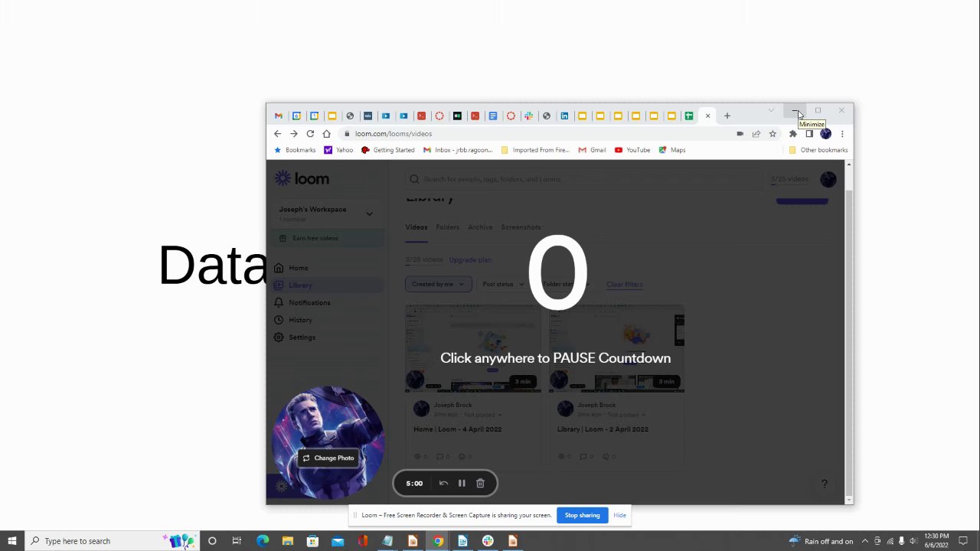Open the Inbox - jrbb.ragoon bookmark
The image size is (980, 551).
pyautogui.click(x=458, y=150)
